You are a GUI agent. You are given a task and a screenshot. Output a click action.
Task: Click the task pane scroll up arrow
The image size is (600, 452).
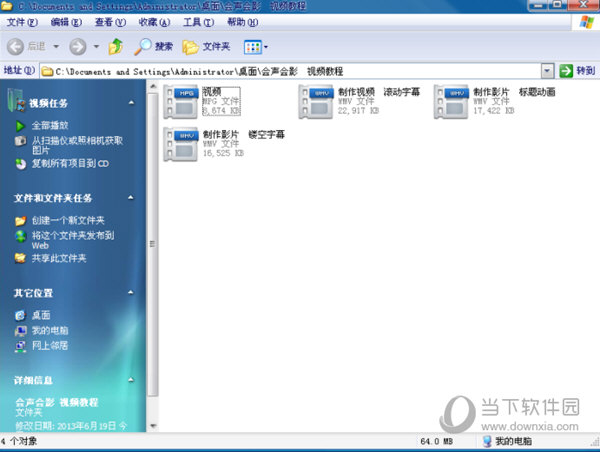point(153,86)
